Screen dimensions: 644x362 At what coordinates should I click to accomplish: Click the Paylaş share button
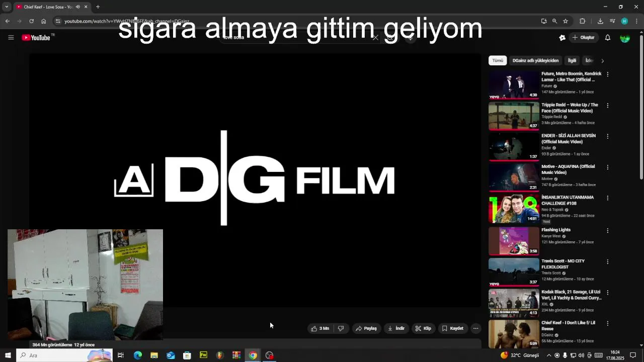click(x=366, y=328)
